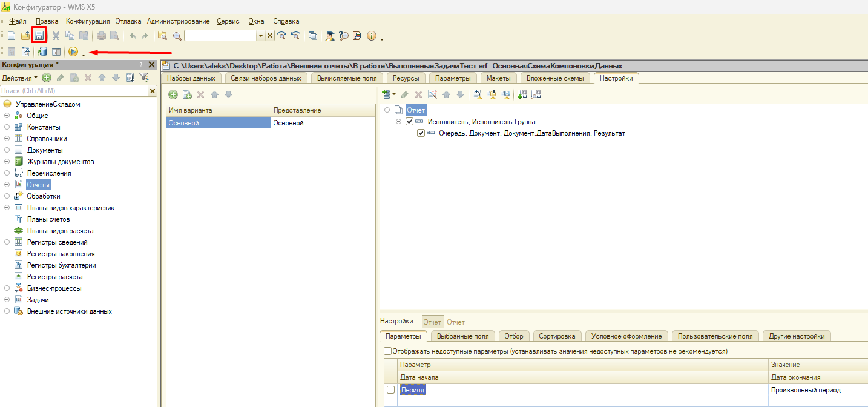Click the main toolbar search input field
This screenshot has width=868, height=407.
click(x=220, y=36)
